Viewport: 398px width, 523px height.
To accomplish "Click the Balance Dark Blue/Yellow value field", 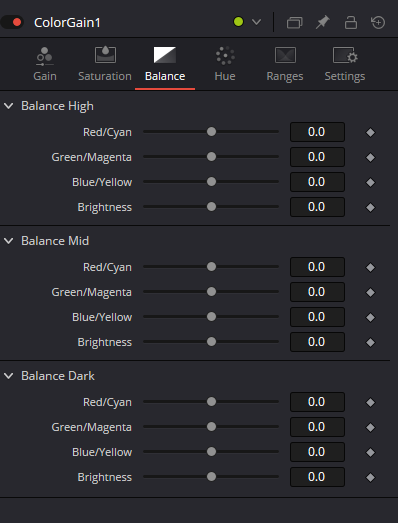I will 317,452.
